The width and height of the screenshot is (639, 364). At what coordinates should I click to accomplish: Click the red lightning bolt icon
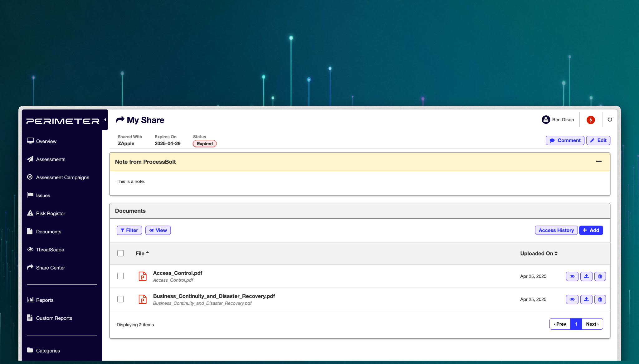click(590, 120)
